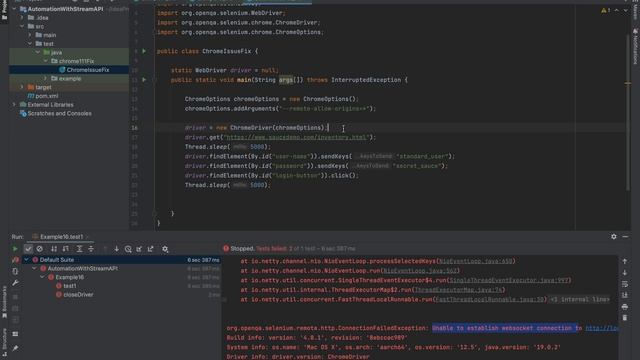Rerun the tests with green play icon
This screenshot has width=640, height=360.
click(x=15, y=249)
